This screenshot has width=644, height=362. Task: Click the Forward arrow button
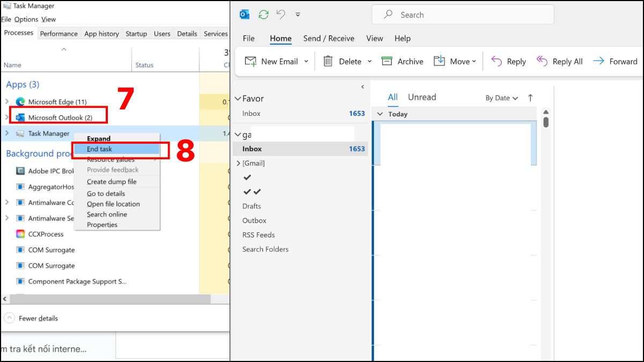615,62
